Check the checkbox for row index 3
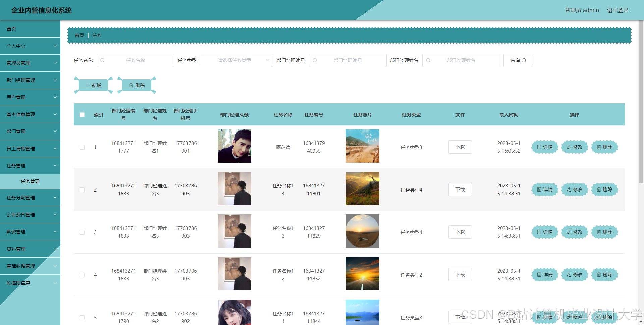The height and width of the screenshot is (325, 644). [x=82, y=232]
